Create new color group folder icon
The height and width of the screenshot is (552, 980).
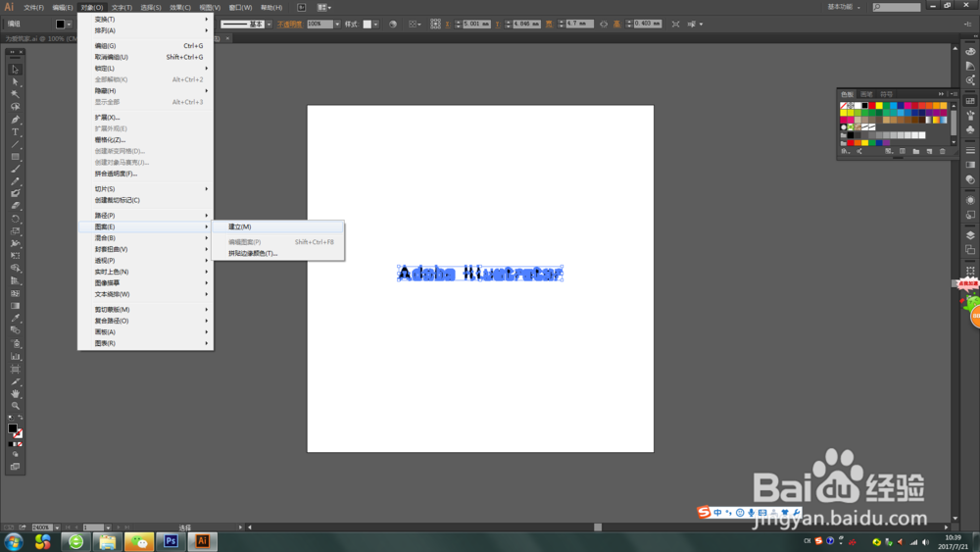915,151
